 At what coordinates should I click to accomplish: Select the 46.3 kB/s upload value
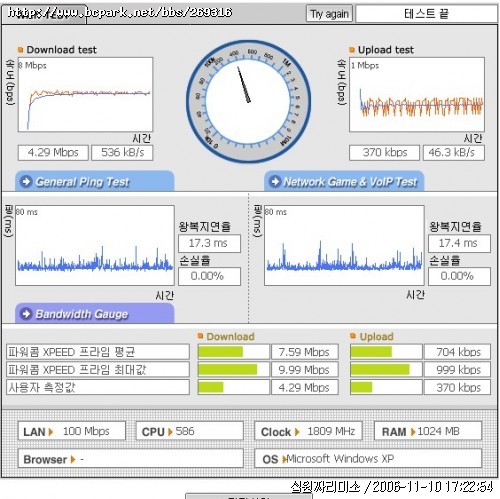pyautogui.click(x=454, y=153)
